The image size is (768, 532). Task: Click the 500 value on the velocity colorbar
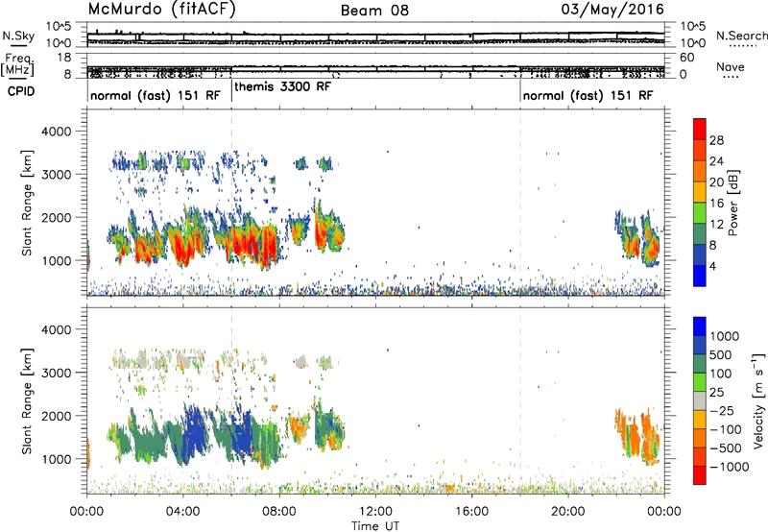[x=721, y=355]
